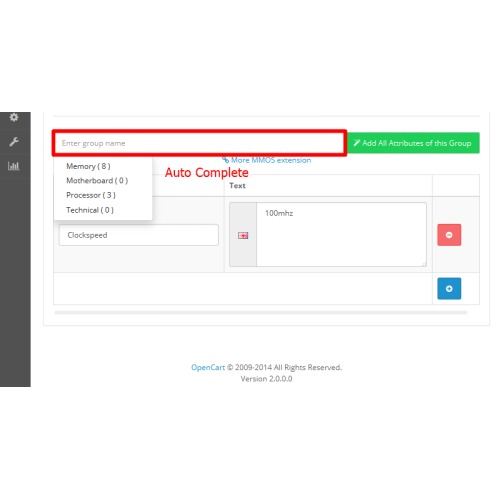
Task: Click into the 100mhz text area
Action: pyautogui.click(x=341, y=234)
